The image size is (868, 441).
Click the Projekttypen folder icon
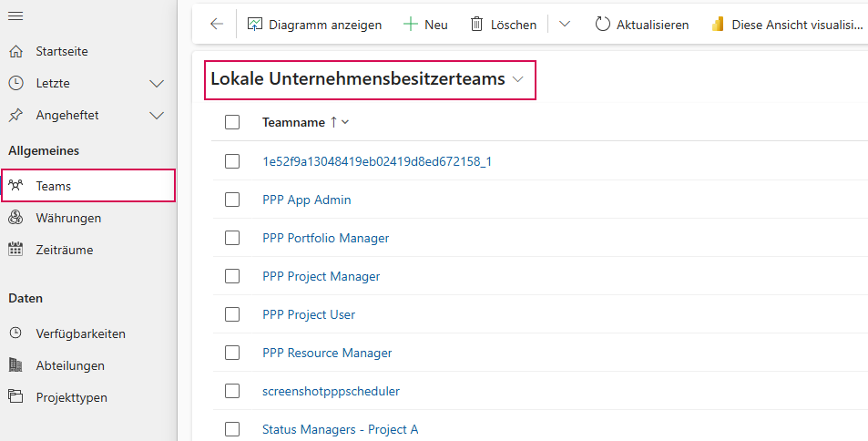pos(16,396)
